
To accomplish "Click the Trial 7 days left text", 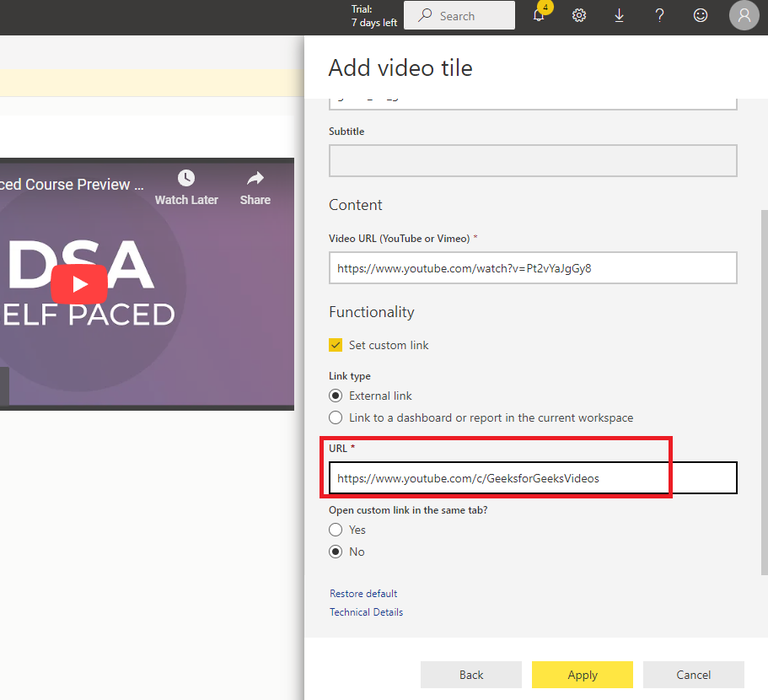I will coord(374,16).
